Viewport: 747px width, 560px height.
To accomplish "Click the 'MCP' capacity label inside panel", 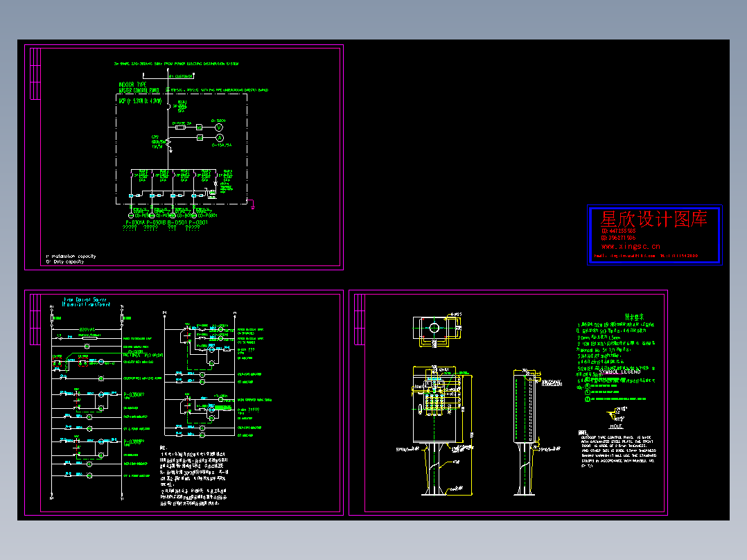I will pos(140,101).
